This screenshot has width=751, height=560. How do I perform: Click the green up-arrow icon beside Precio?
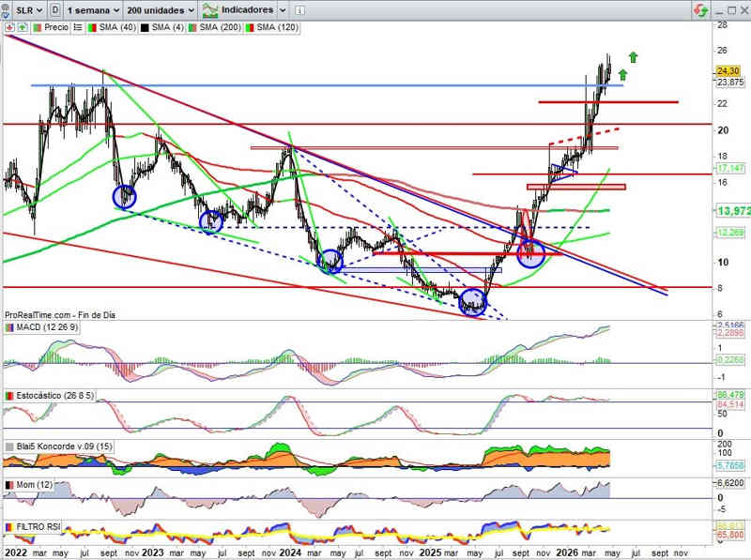pyautogui.click(x=21, y=27)
